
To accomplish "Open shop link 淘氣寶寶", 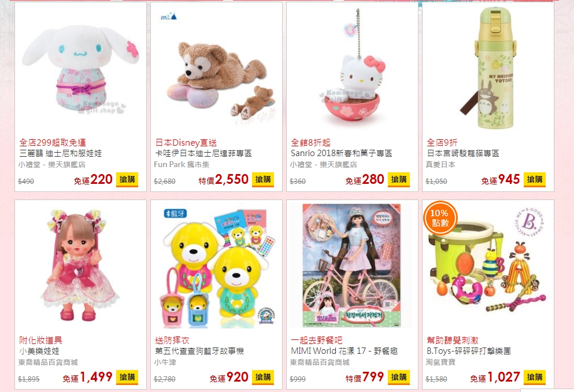I will 440,362.
